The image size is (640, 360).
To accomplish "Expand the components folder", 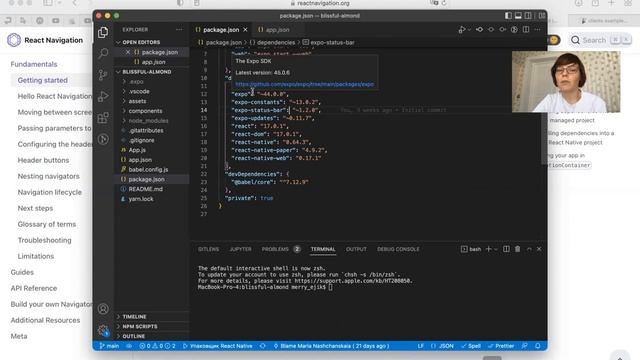I will click(x=145, y=111).
